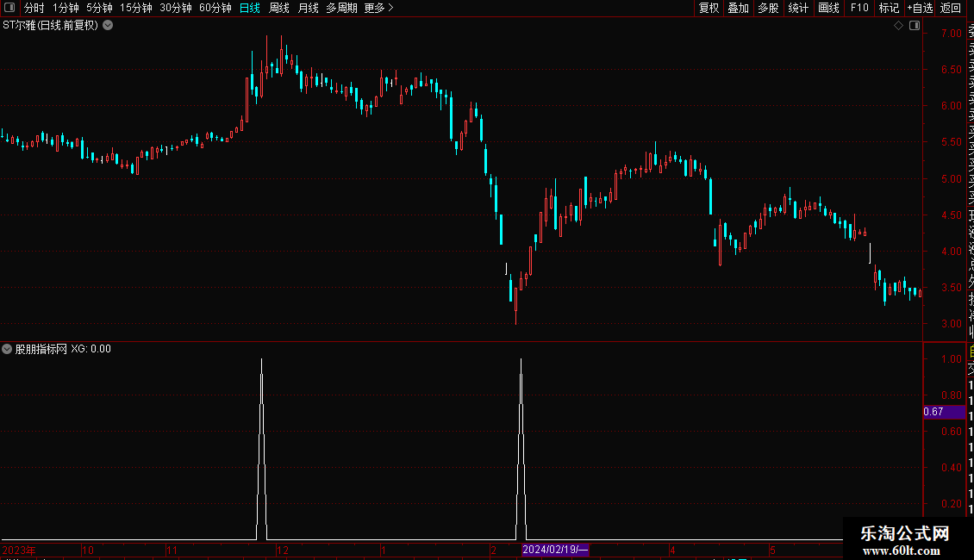This screenshot has width=974, height=560.
Task: Select the 30分钟 period tab
Action: click(176, 8)
